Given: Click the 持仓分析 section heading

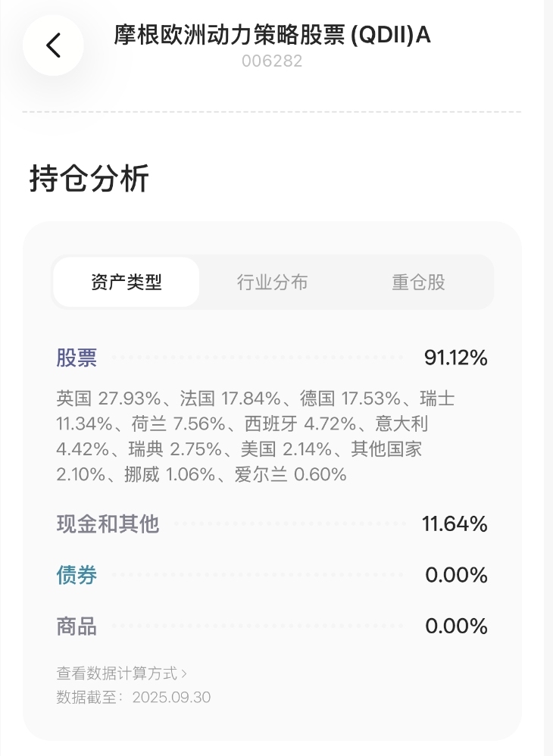Looking at the screenshot, I should pyautogui.click(x=89, y=180).
